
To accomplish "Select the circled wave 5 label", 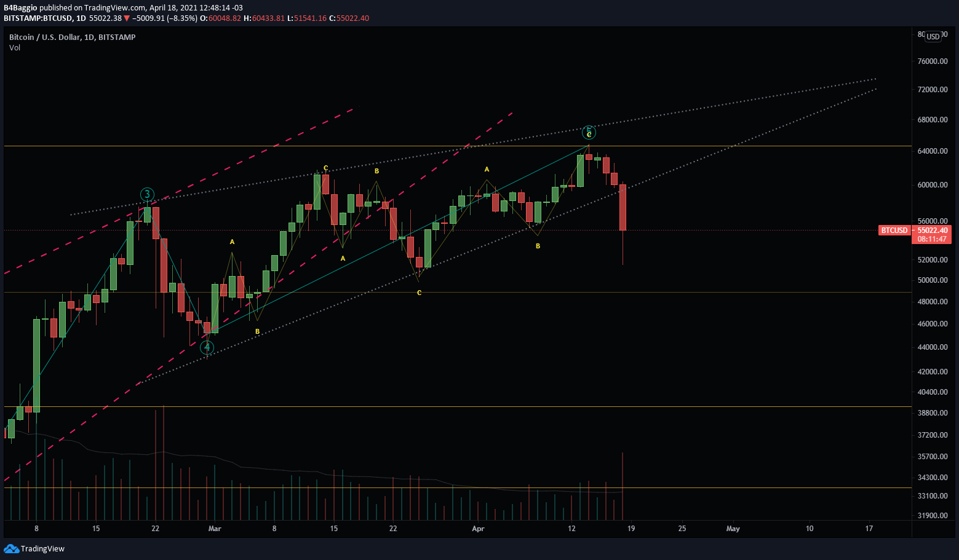I will [x=589, y=132].
